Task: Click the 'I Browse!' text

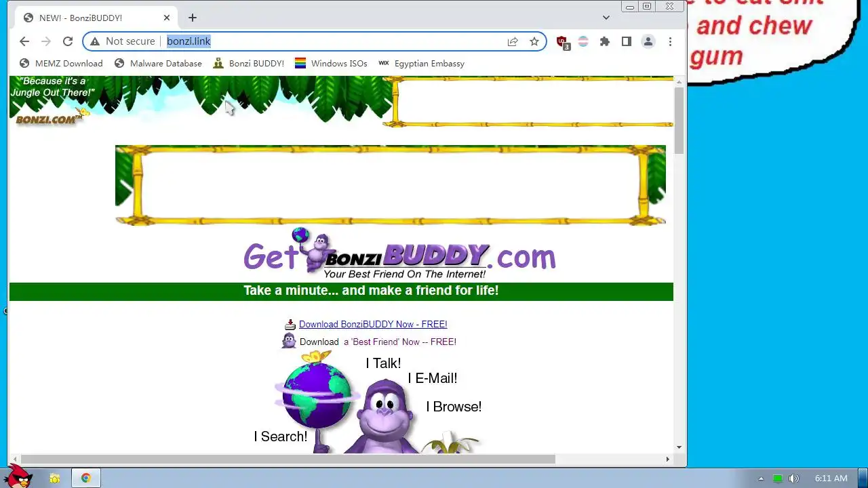Action: coord(454,407)
